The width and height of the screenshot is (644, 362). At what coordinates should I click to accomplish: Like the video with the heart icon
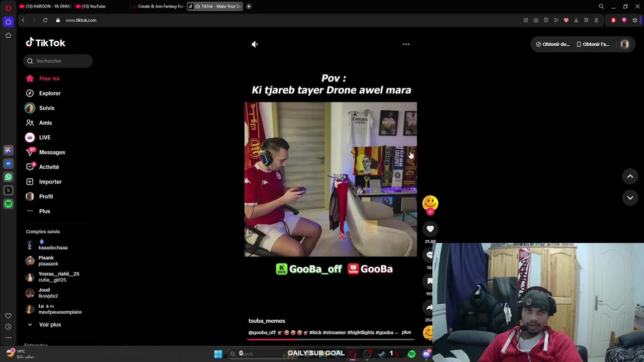point(430,229)
